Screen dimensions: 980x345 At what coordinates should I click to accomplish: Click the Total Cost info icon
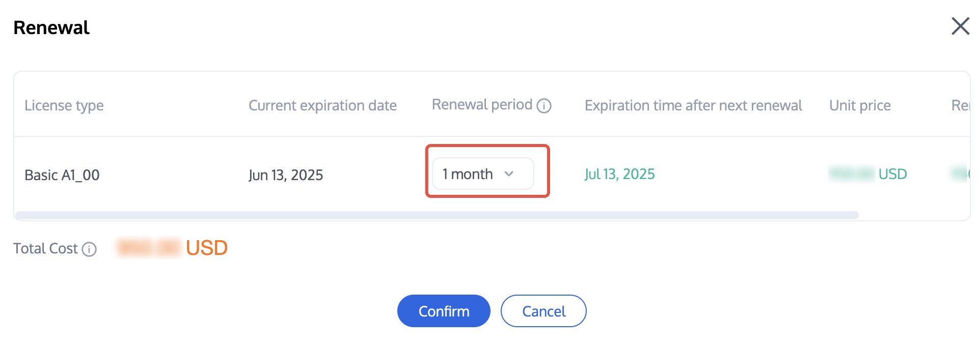coord(89,249)
